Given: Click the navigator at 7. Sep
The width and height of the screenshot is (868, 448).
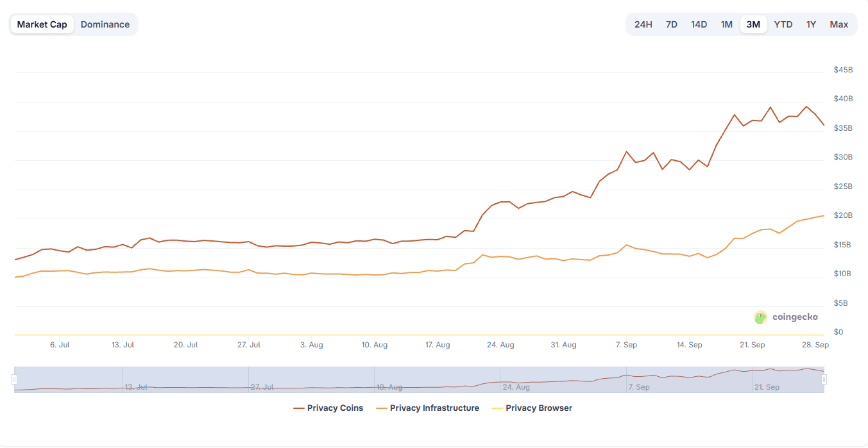Looking at the screenshot, I should pos(639,387).
